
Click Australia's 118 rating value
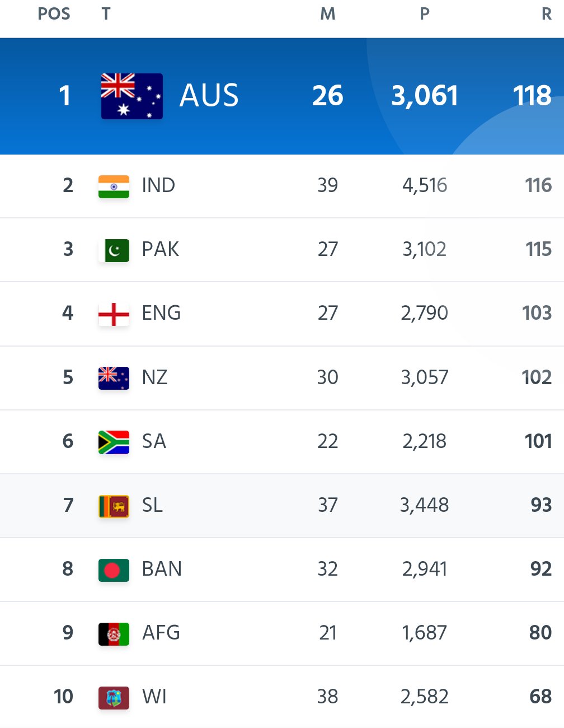(533, 96)
